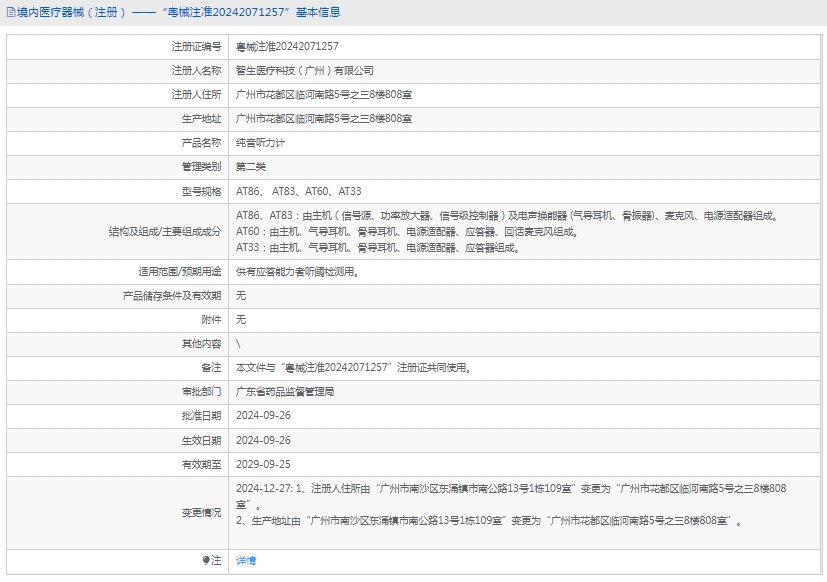The width and height of the screenshot is (827, 582).
Task: Click intended use text 供有应答能力者听阈检测用
Action: tap(297, 271)
